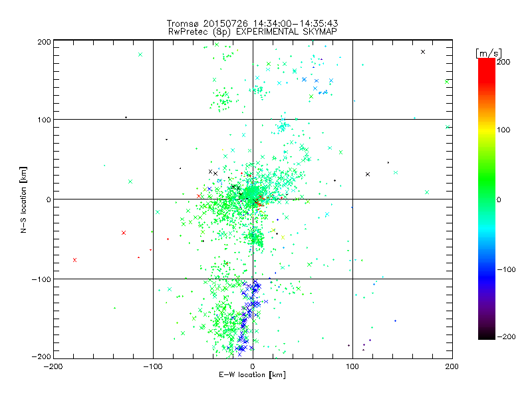This screenshot has width=532, height=399.
Task: Click the cyan X marker in the plot's top-left corner
Action: click(x=140, y=55)
